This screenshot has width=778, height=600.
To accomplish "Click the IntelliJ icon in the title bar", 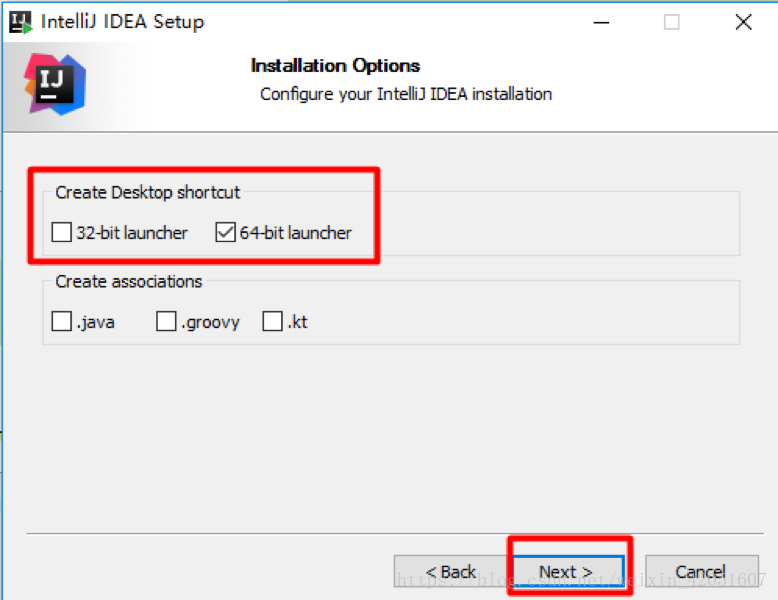I will point(21,22).
